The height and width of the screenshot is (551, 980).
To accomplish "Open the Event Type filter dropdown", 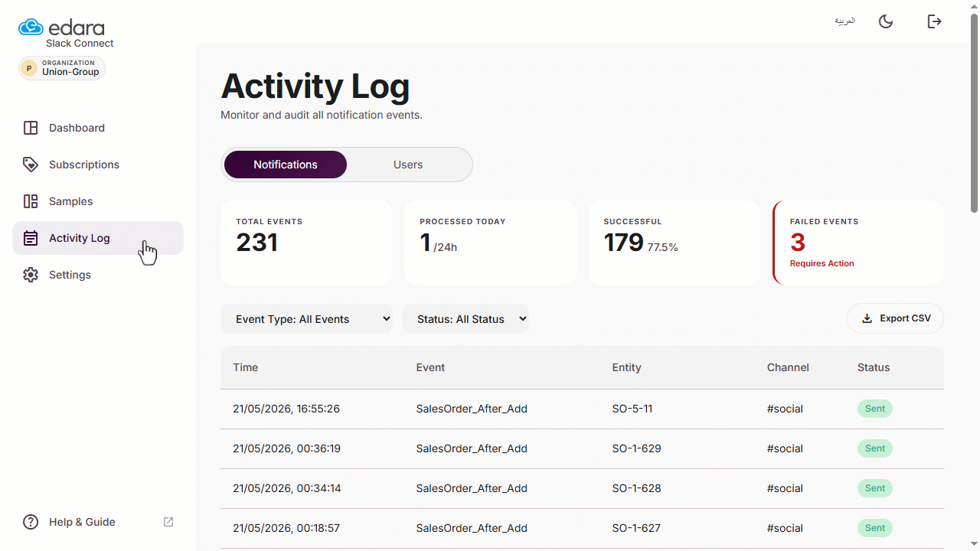I will [306, 319].
